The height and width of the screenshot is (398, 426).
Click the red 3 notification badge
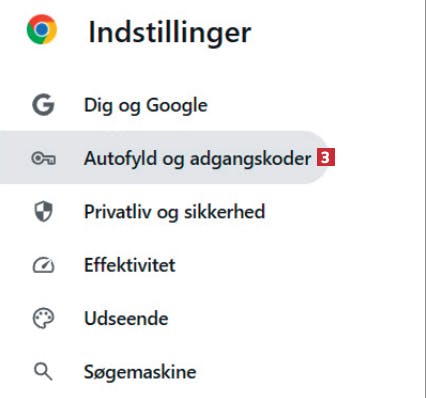[326, 157]
